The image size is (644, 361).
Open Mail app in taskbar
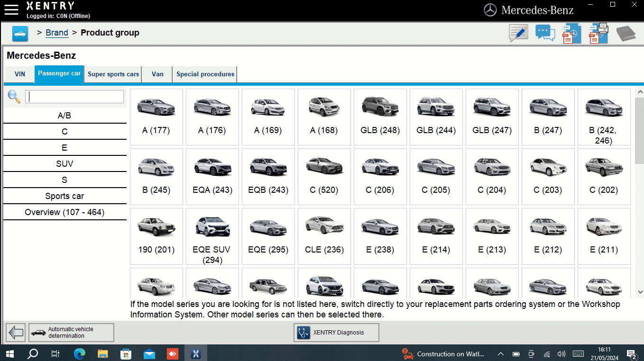[x=149, y=353]
